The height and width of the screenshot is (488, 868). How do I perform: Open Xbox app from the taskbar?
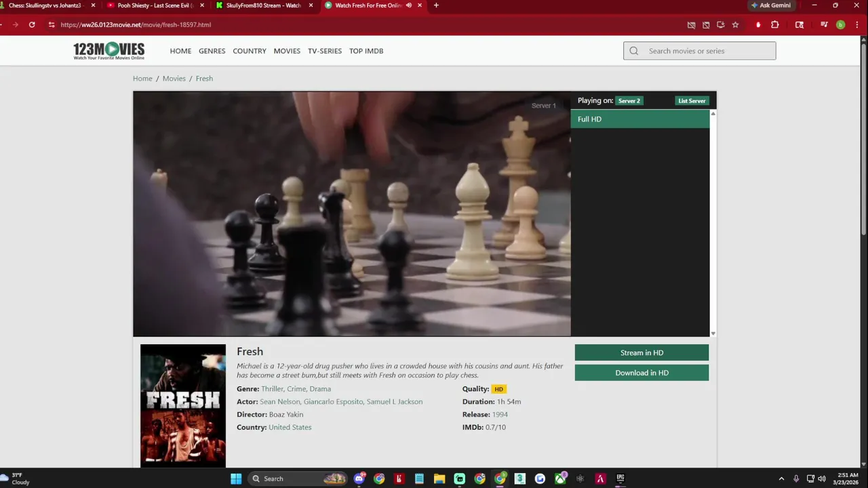coord(560,479)
